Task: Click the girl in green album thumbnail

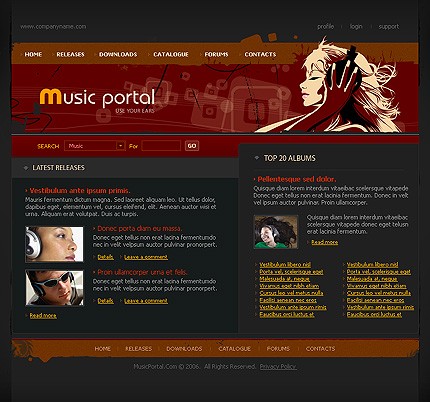Action: [276, 232]
